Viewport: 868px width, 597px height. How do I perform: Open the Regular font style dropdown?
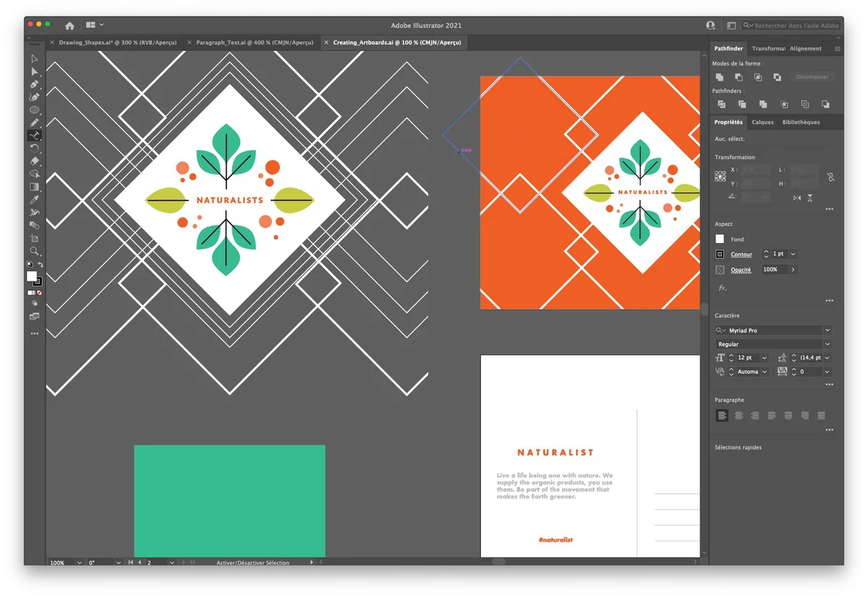coord(827,344)
